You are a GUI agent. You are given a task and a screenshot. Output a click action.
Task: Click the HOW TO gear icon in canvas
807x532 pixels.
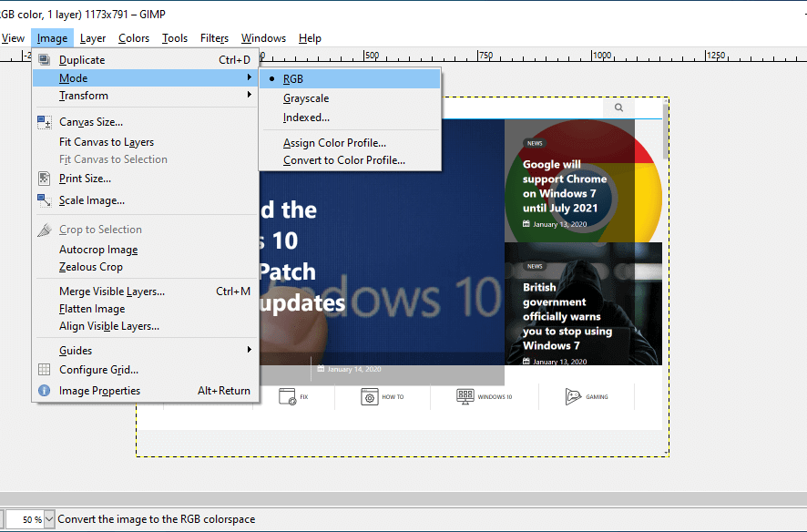[370, 396]
